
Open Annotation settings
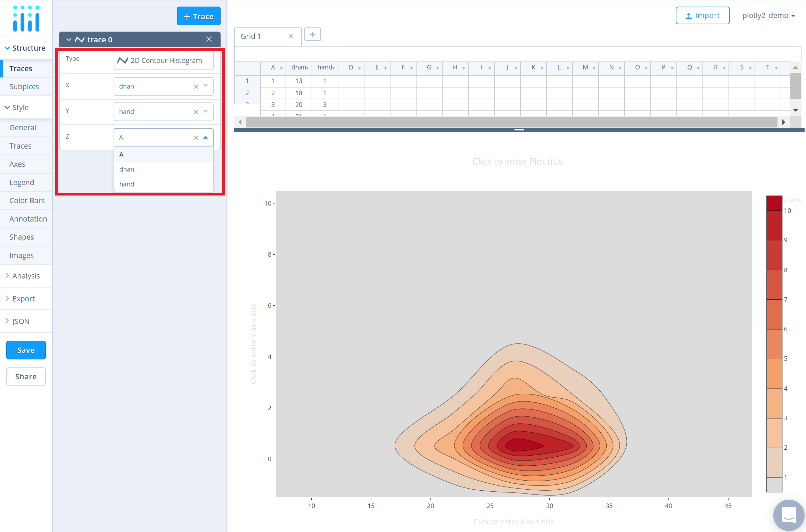(26, 219)
